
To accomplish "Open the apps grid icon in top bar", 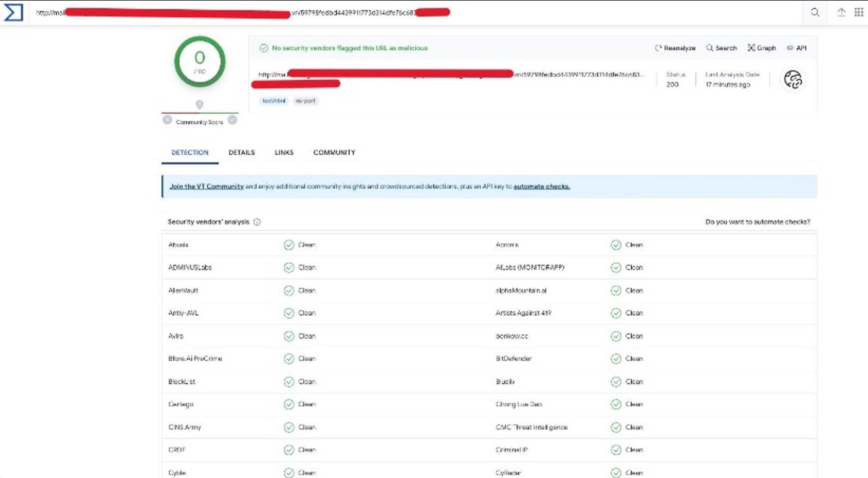I will click(x=859, y=12).
